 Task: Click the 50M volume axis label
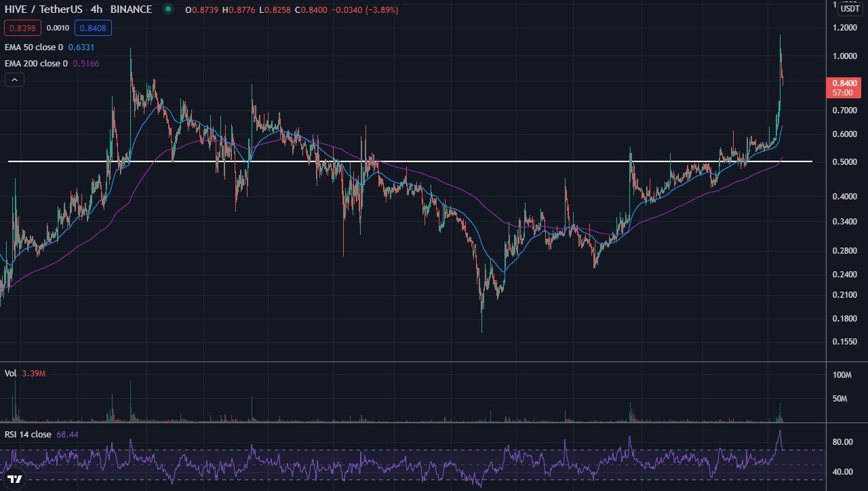pyautogui.click(x=842, y=399)
